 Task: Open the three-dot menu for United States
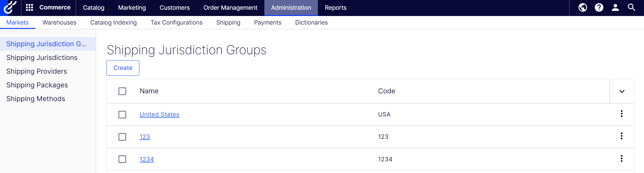pyautogui.click(x=622, y=114)
